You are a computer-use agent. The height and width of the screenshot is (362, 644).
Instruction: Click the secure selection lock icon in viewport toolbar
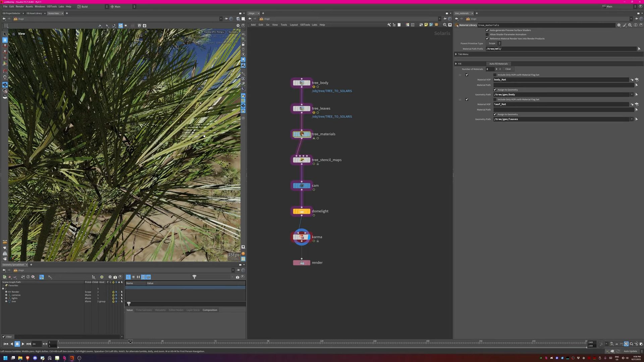tap(5, 40)
